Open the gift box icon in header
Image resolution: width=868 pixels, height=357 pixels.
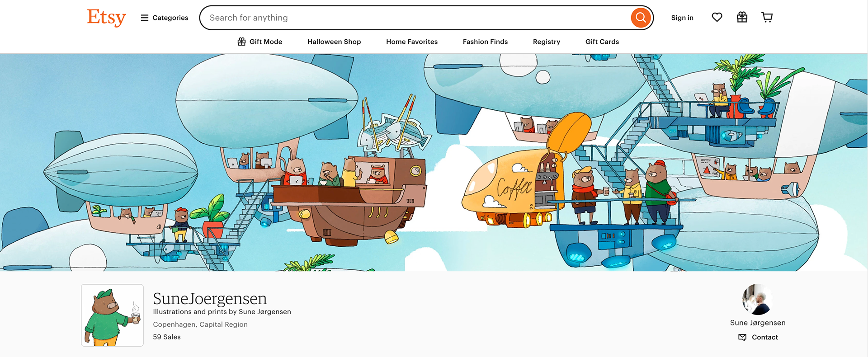click(x=742, y=17)
